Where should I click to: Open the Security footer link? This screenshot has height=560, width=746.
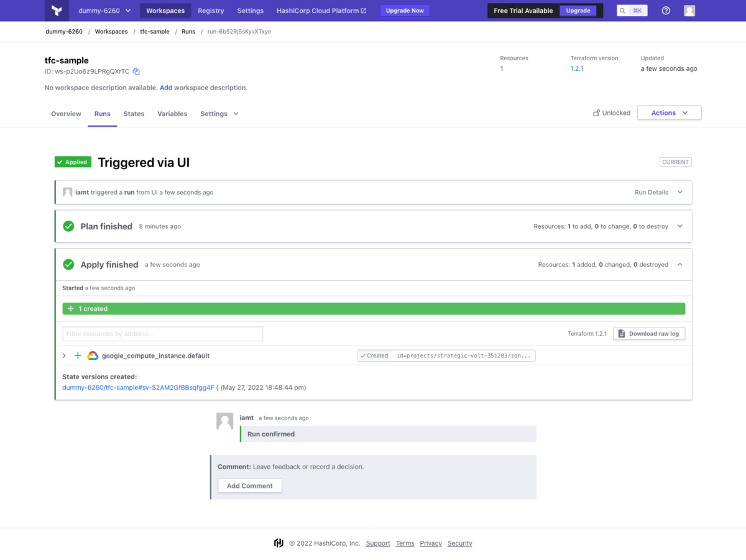click(x=460, y=543)
